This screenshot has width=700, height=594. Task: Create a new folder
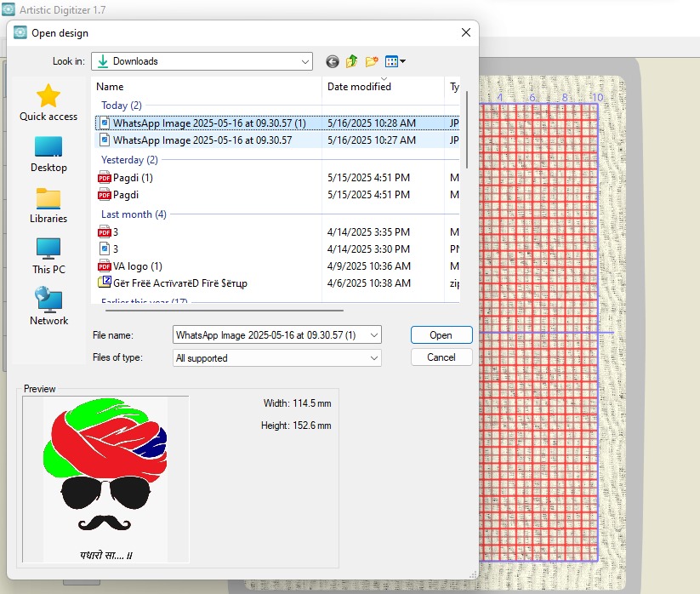click(x=372, y=61)
